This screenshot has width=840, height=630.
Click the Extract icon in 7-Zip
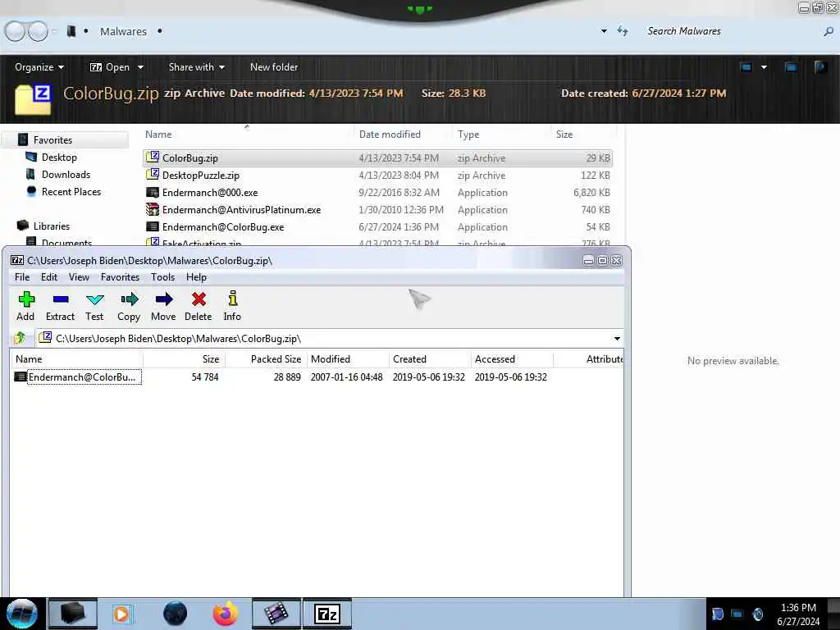[x=60, y=306]
